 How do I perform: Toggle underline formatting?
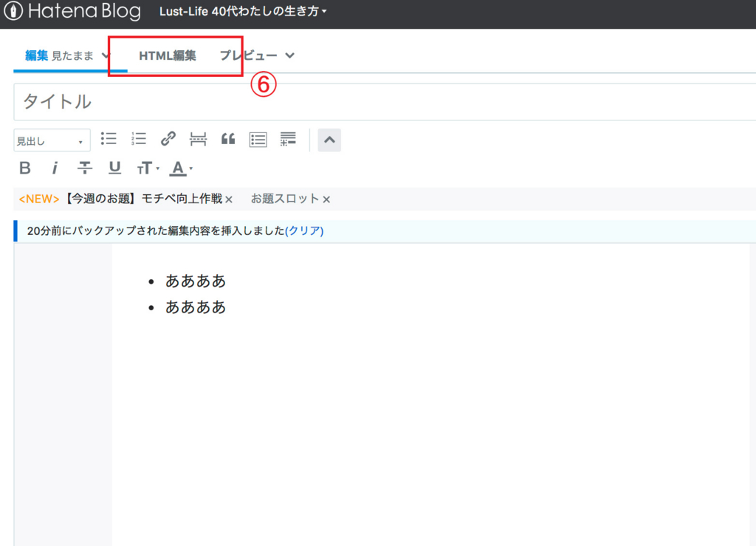tap(114, 168)
